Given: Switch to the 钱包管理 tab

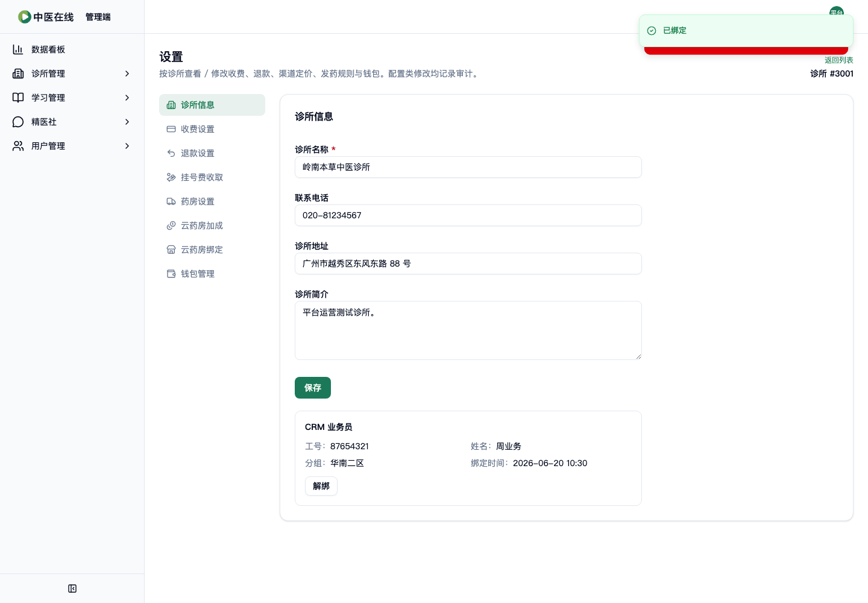Looking at the screenshot, I should (212, 274).
